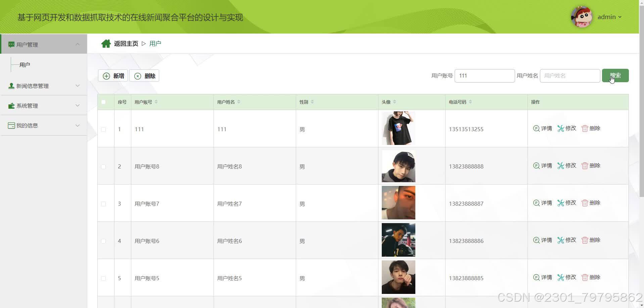The width and height of the screenshot is (644, 308).
Task: Click the x-circle icon on 删除 toolbar button
Action: coord(138,76)
